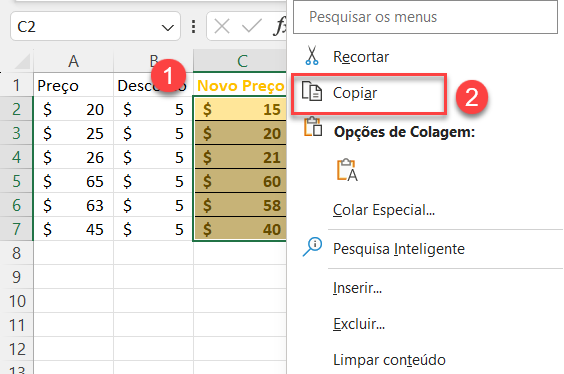Select row 8 header
The image size is (564, 374).
[x=17, y=253]
